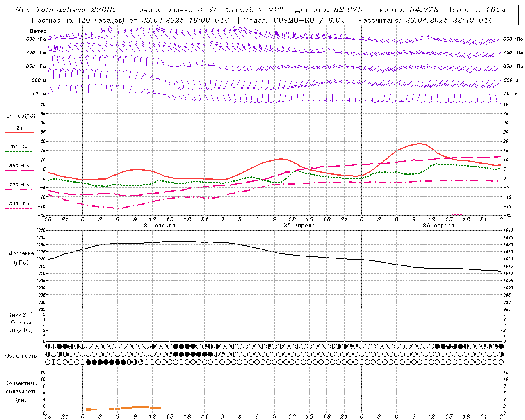Click the (км) unit label for convective cloud

point(22,399)
